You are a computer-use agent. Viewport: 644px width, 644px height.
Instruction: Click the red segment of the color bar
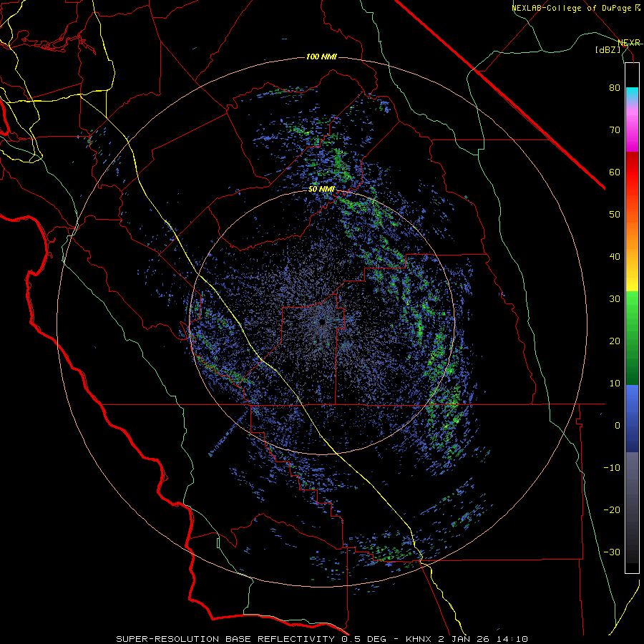point(632,172)
